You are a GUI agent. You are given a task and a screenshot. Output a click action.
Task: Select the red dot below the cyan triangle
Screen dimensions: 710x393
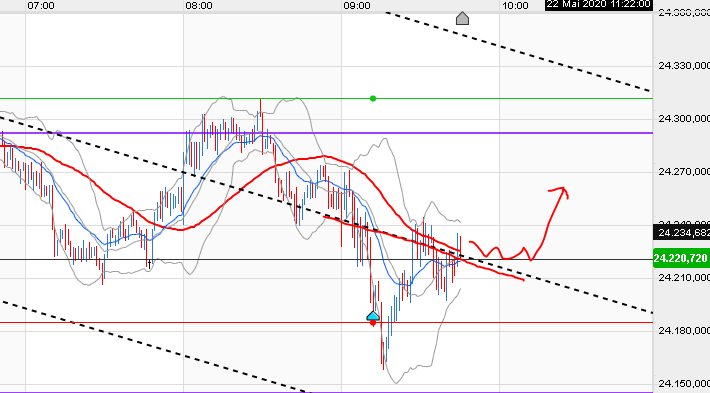(373, 323)
